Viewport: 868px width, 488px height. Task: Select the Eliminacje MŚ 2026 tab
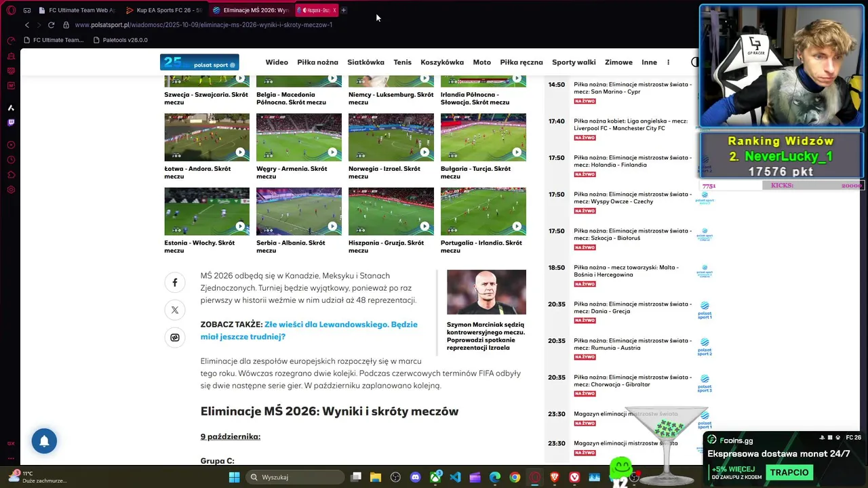point(251,10)
